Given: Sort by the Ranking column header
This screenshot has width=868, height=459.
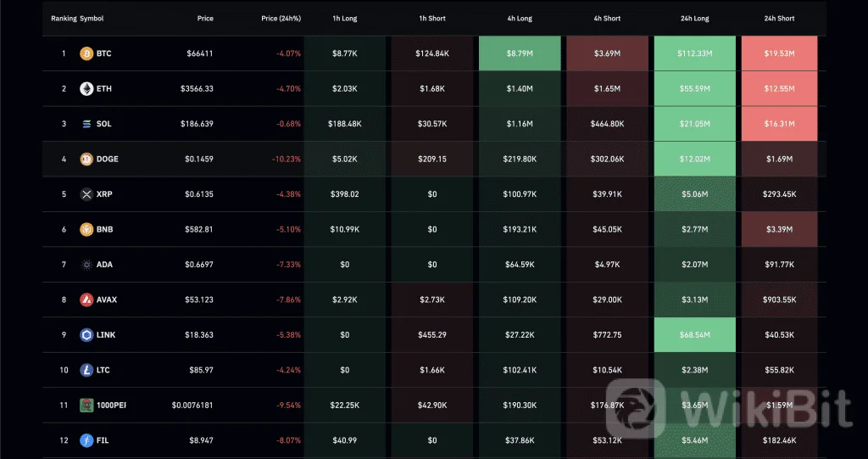Looking at the screenshot, I should click(64, 18).
